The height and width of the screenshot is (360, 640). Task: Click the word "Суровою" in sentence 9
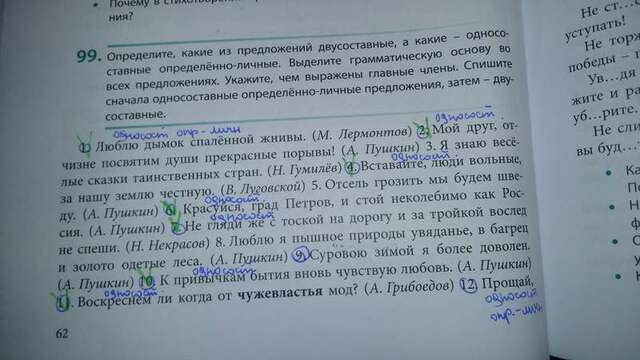tap(338, 254)
